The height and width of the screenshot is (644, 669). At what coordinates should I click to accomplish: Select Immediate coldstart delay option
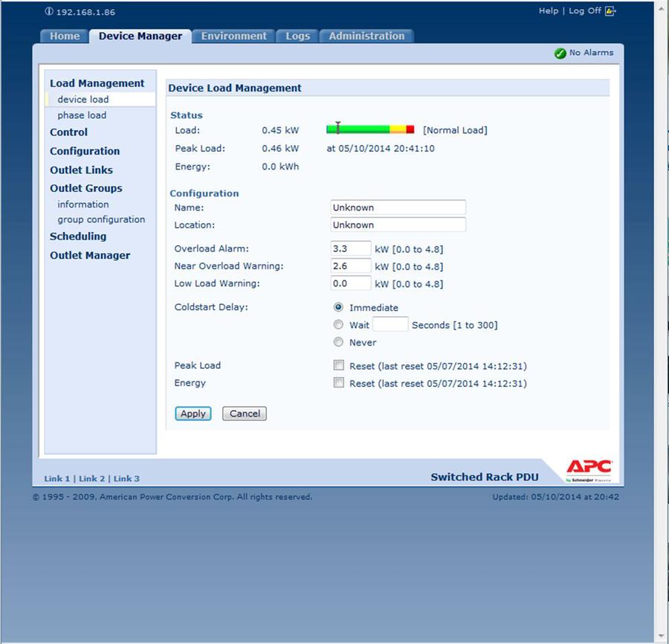[x=338, y=307]
